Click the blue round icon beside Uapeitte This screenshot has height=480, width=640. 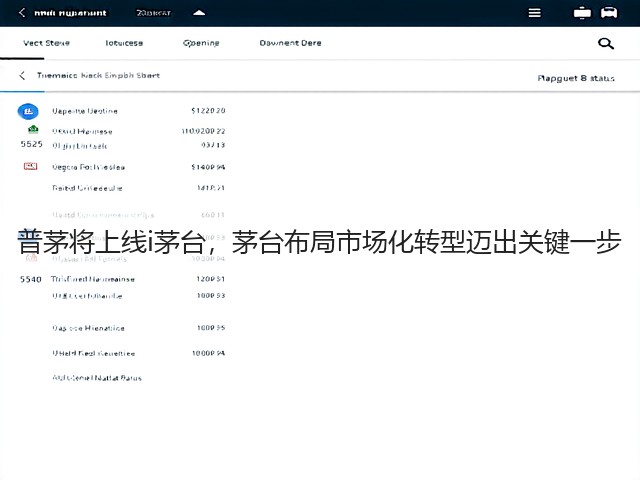coord(28,111)
